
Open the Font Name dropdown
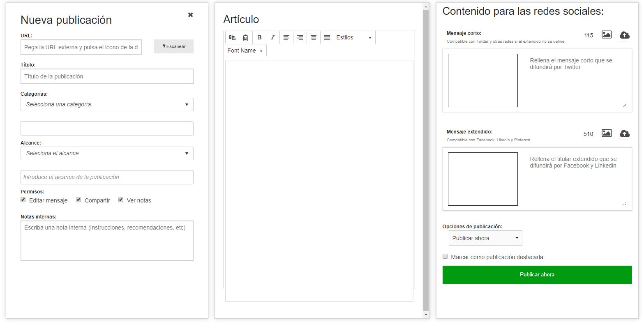pyautogui.click(x=245, y=51)
